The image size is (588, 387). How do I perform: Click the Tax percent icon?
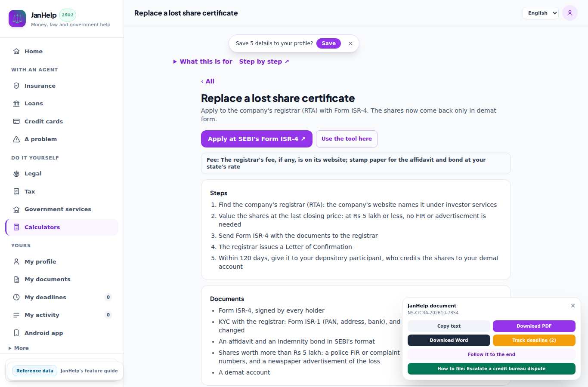16,191
